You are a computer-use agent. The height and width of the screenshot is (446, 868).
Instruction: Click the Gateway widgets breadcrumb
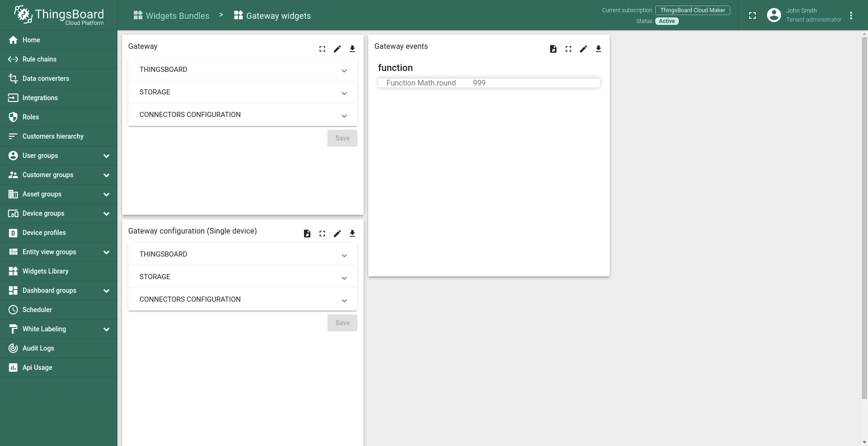click(272, 16)
